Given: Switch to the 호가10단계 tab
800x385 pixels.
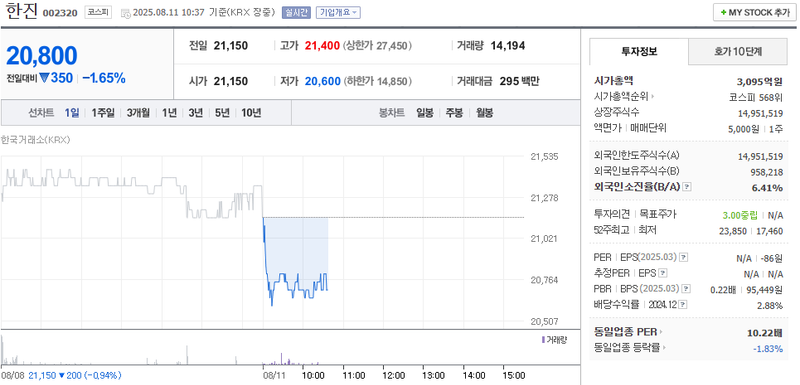Looking at the screenshot, I should (x=738, y=51).
